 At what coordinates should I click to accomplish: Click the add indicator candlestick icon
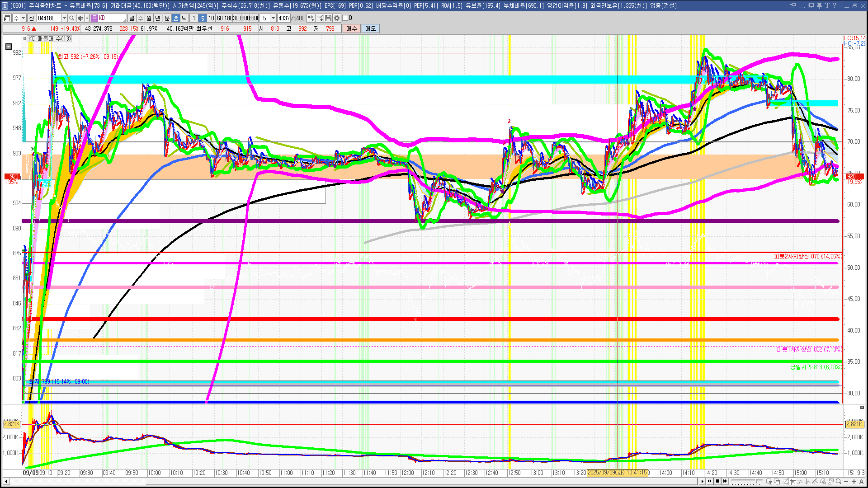(x=311, y=18)
